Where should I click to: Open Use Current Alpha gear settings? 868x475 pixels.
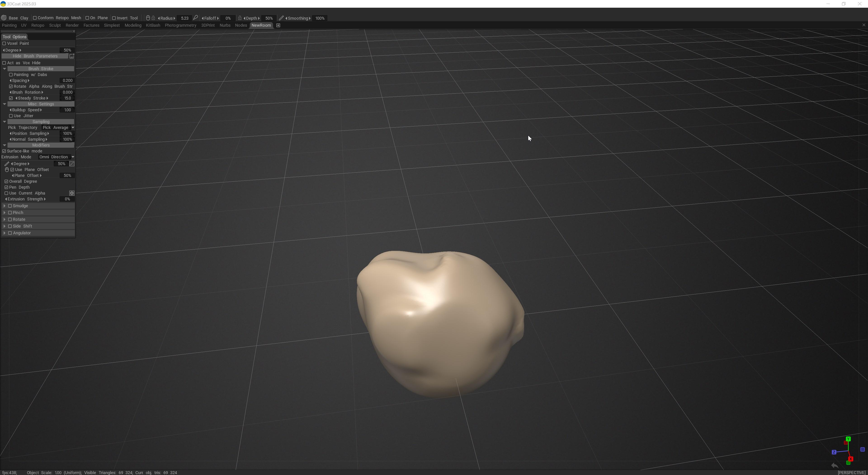pyautogui.click(x=72, y=193)
